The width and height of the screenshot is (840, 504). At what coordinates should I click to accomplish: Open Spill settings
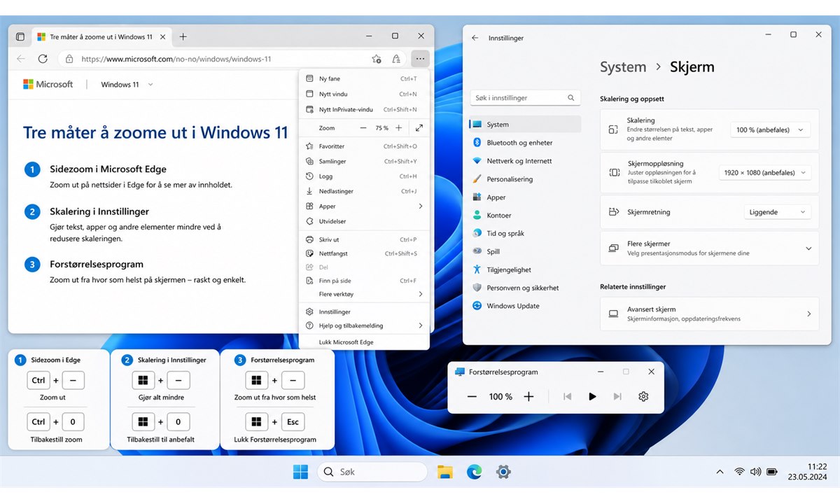point(525,251)
